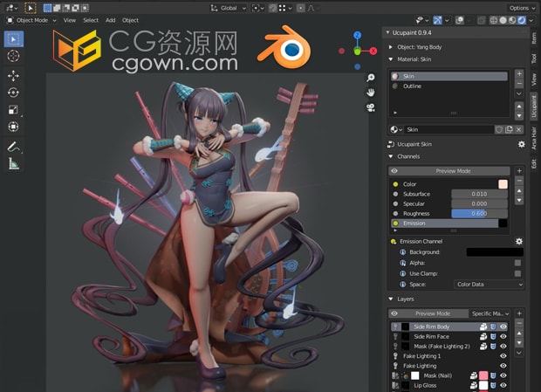
Task: Open the Object menu
Action: click(130, 20)
